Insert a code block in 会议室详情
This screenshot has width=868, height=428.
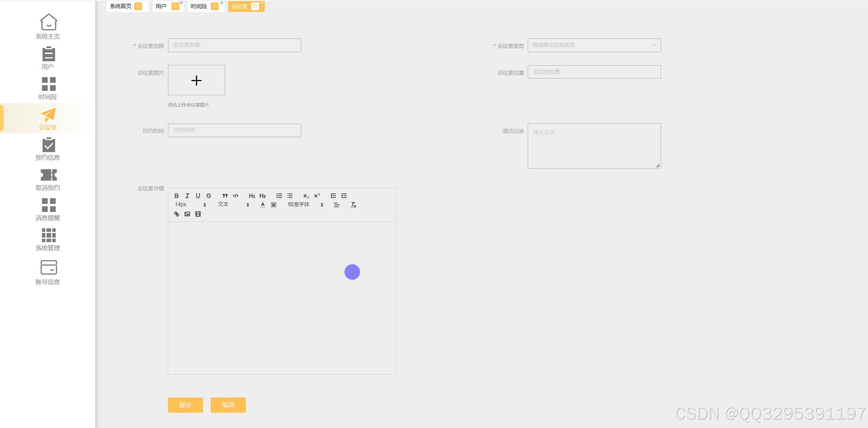(236, 196)
